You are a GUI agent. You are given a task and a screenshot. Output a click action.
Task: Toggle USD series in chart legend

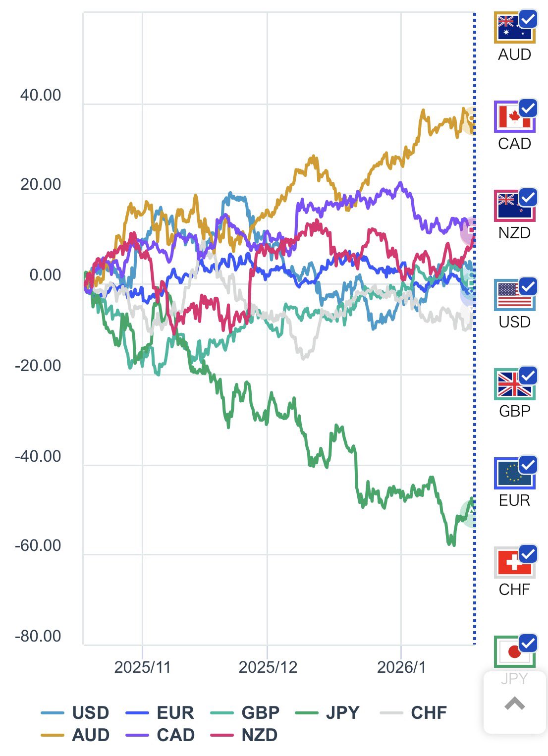75,712
